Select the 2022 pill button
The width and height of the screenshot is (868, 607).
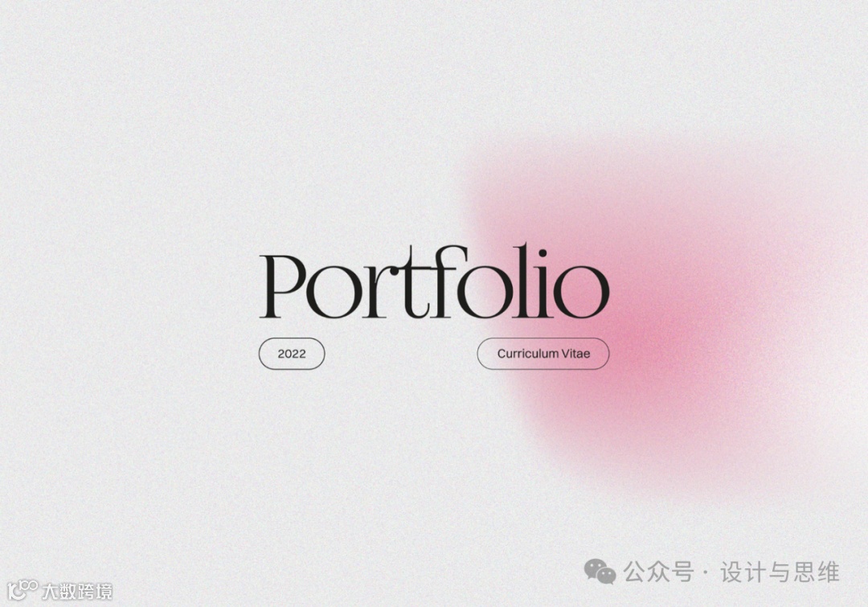pyautogui.click(x=292, y=353)
